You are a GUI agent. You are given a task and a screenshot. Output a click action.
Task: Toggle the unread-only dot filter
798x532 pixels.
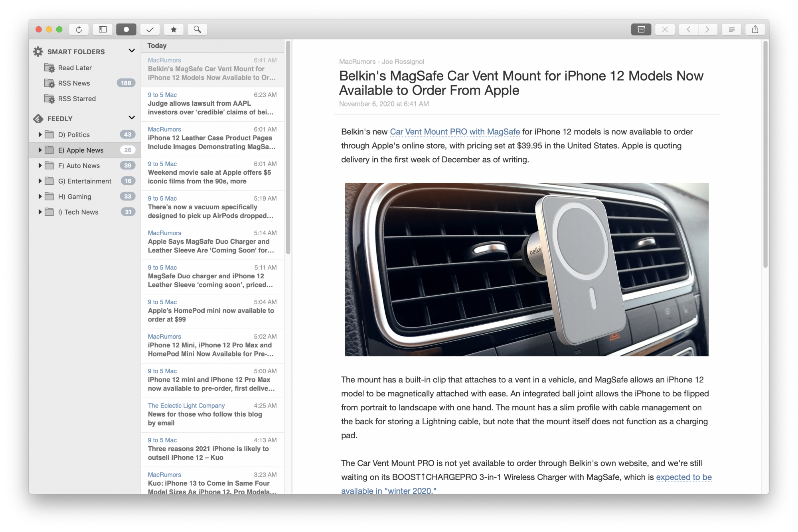click(126, 30)
